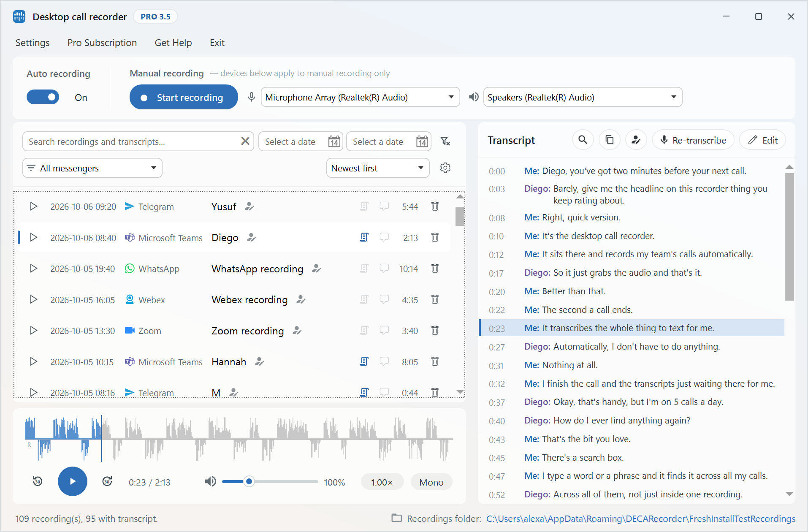The image size is (808, 532).
Task: Click Exit in the menu bar
Action: [x=217, y=43]
